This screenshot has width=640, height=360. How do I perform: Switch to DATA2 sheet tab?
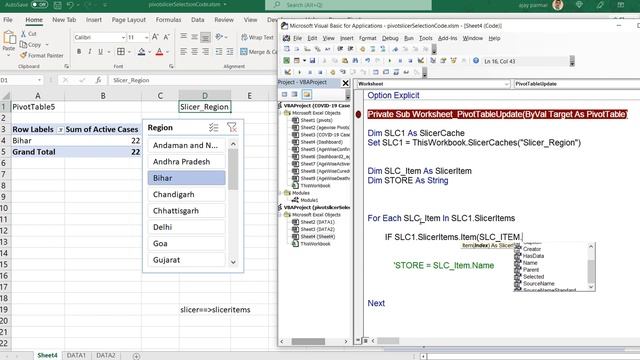coord(106,356)
